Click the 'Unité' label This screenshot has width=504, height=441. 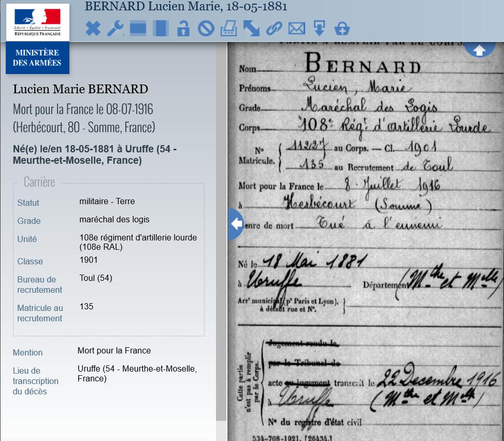click(x=27, y=239)
